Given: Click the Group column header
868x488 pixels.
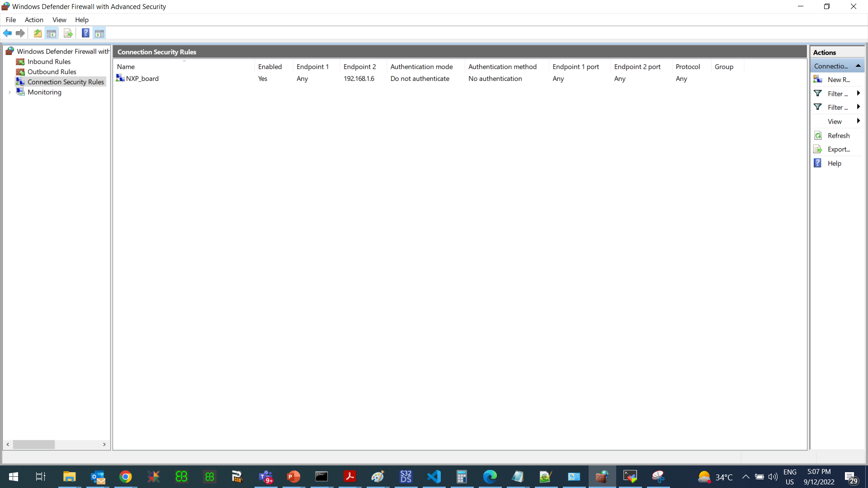Looking at the screenshot, I should [727, 66].
